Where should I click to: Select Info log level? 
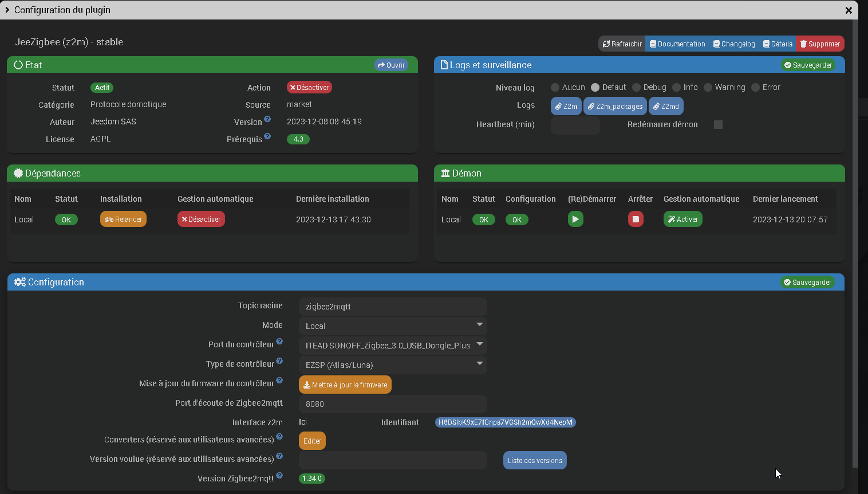click(x=676, y=87)
